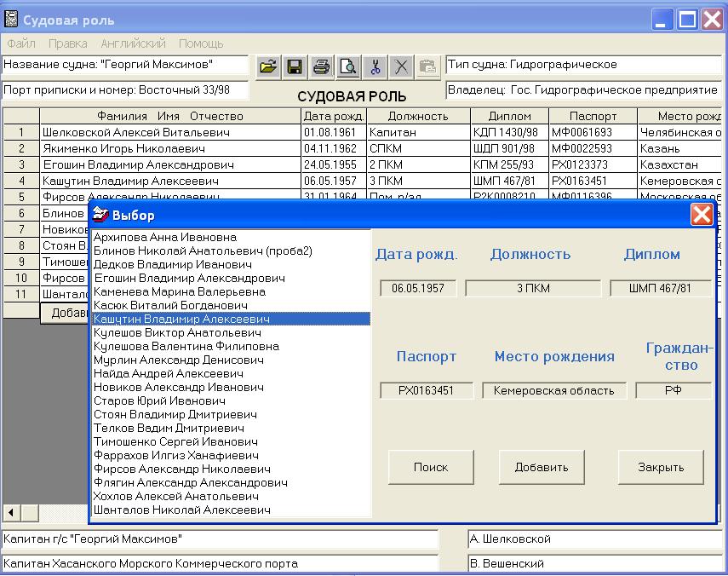Select Хохлов Алексей Анатольевич in the list
Image resolution: width=728 pixels, height=576 pixels.
[232, 496]
